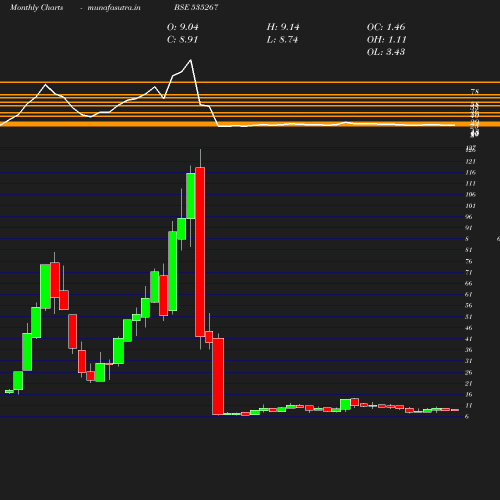Click the 31 price axis label
The width and height of the screenshot is (500, 500).
(x=469, y=361)
